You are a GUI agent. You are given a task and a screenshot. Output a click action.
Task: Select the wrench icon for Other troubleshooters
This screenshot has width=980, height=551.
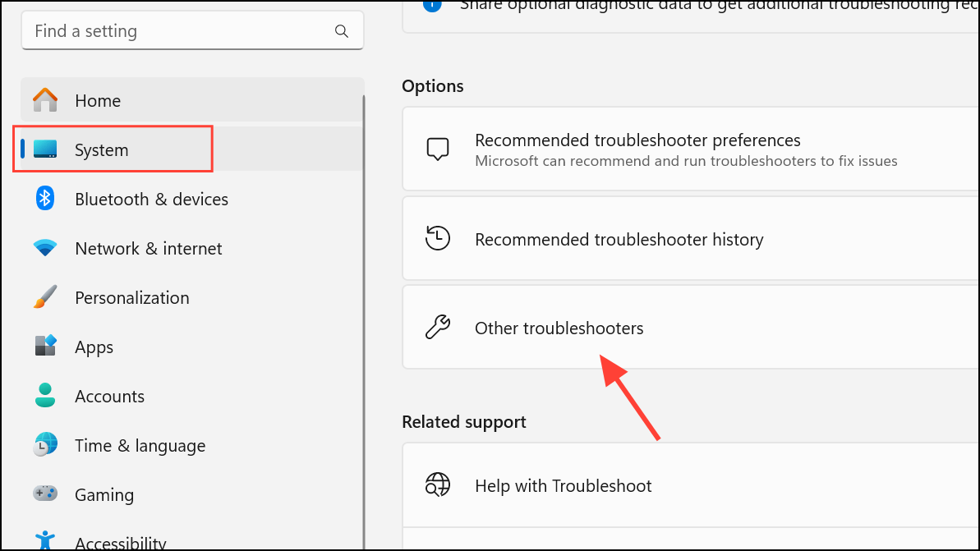point(438,326)
